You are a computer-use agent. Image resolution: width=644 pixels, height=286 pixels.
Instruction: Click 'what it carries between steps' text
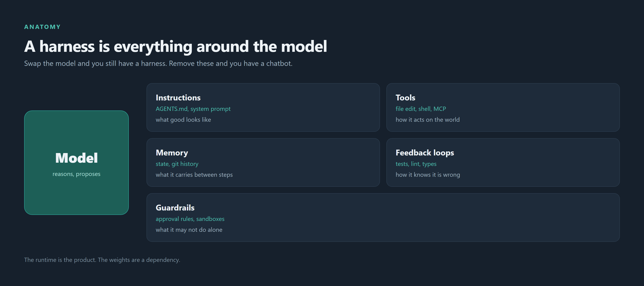click(x=194, y=175)
